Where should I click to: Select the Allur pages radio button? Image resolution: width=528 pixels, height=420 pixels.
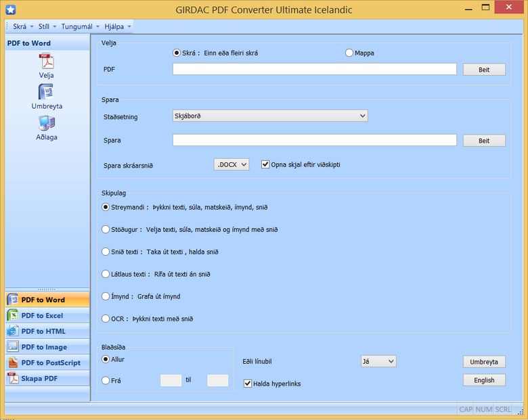(106, 359)
